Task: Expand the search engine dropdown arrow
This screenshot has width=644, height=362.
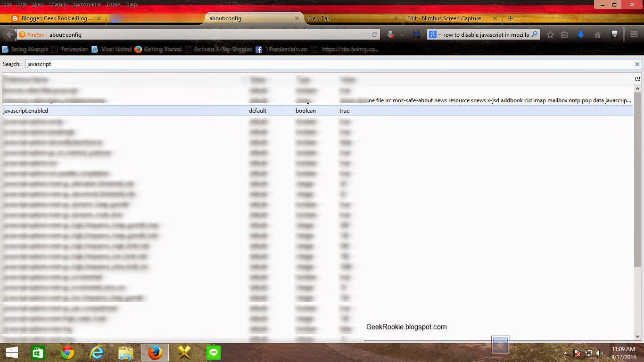Action: tap(438, 34)
